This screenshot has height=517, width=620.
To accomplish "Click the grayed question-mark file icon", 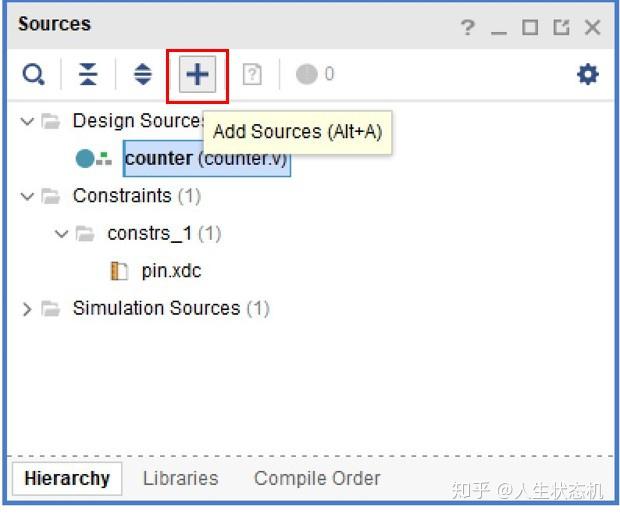I will [x=252, y=75].
